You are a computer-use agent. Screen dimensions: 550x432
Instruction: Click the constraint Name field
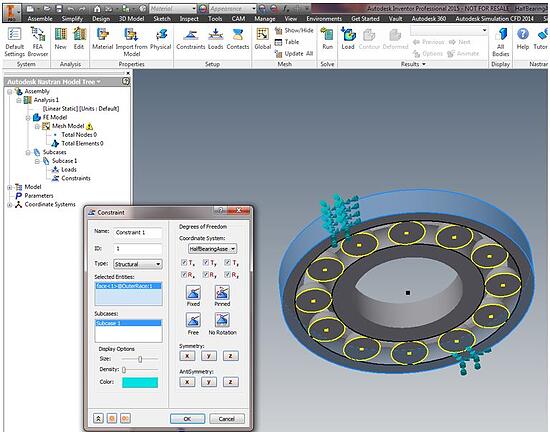point(138,232)
